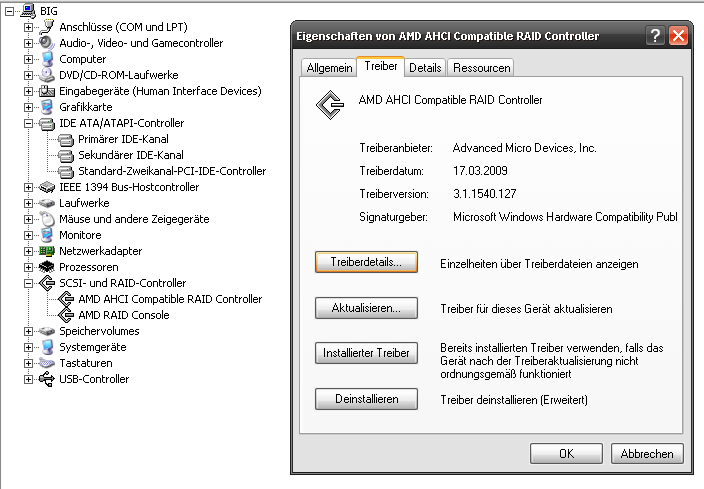The height and width of the screenshot is (489, 704).
Task: Click the Installierter Treiber button
Action: (366, 353)
